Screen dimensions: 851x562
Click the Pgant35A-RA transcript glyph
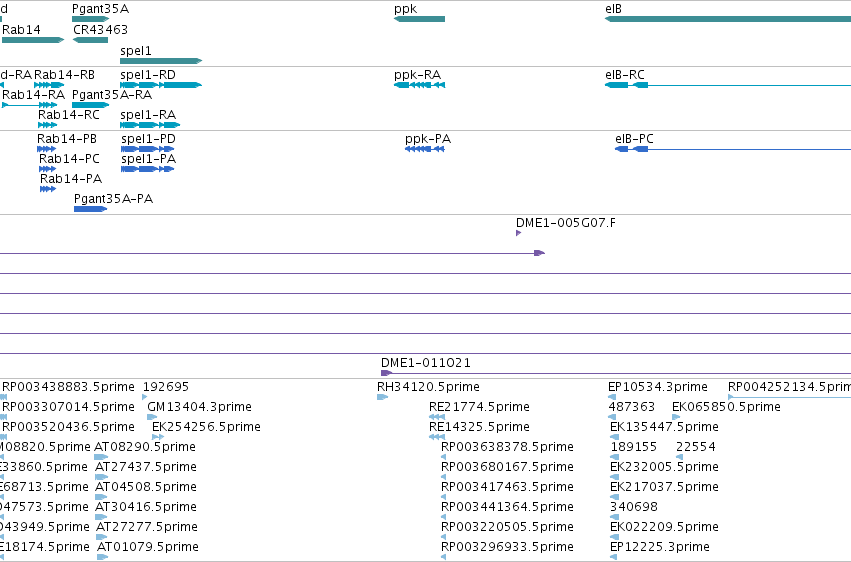(91, 105)
